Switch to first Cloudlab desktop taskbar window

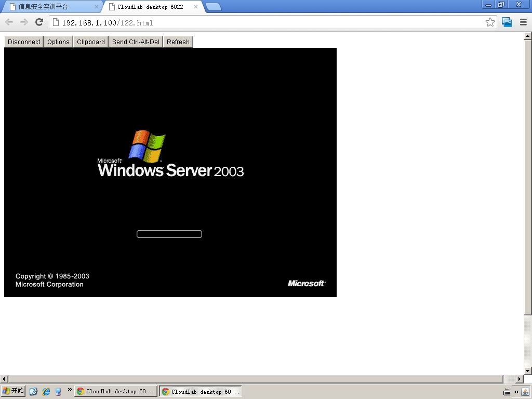[x=116, y=391]
